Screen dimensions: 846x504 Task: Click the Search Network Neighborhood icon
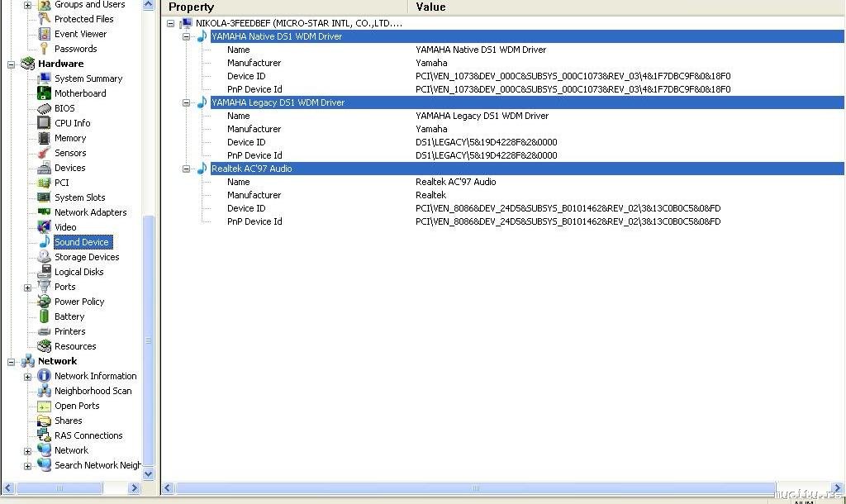(x=45, y=465)
